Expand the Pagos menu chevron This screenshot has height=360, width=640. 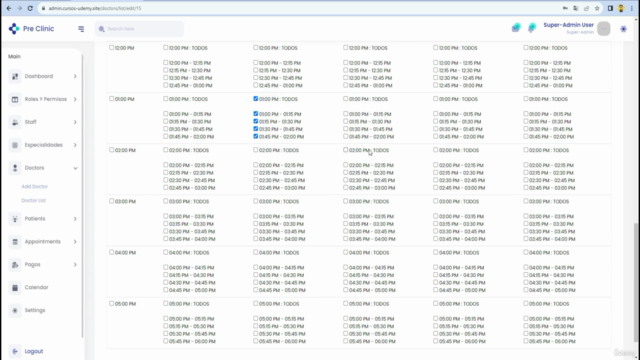pyautogui.click(x=75, y=264)
